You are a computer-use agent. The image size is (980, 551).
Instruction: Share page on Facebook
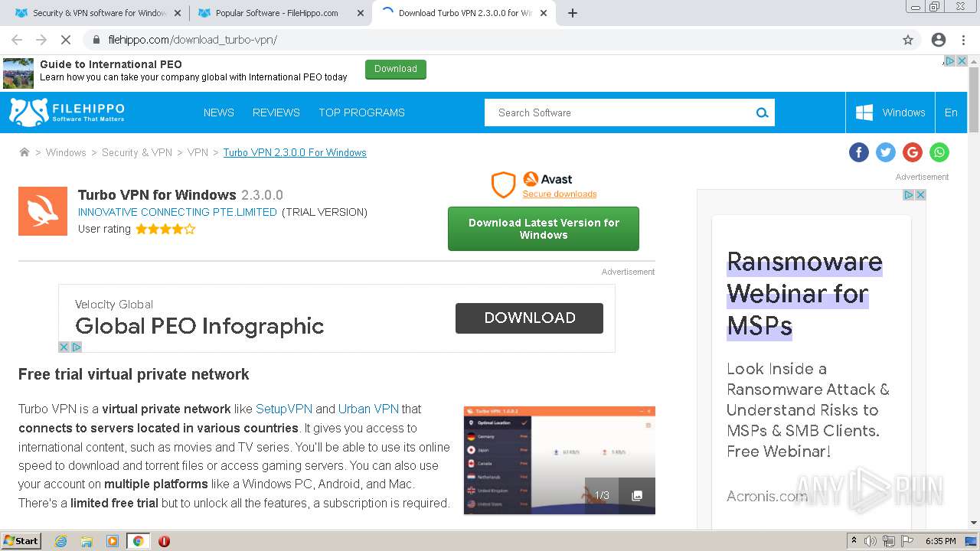coord(859,152)
